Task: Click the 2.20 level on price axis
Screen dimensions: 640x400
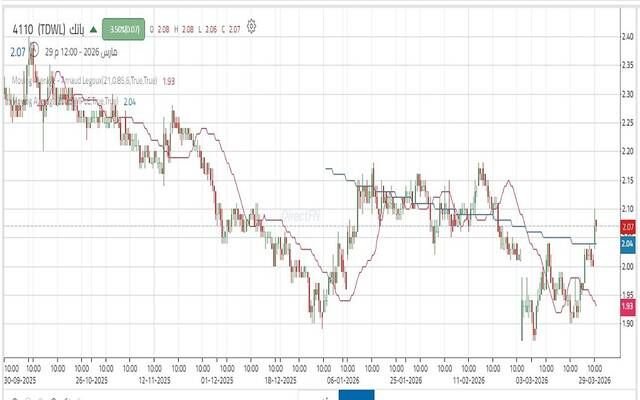Action: pyautogui.click(x=626, y=152)
